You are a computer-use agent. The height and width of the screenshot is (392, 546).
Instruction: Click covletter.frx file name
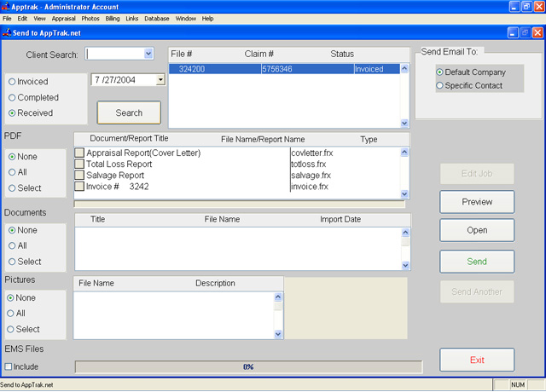point(312,153)
